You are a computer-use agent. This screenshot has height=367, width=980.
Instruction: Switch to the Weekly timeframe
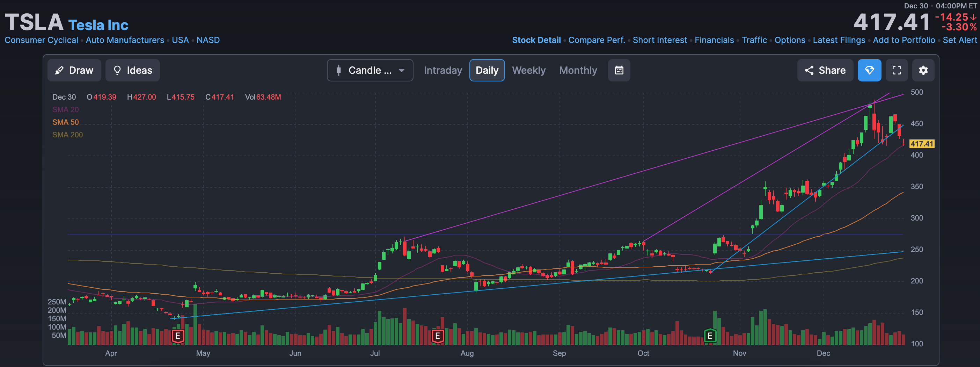529,71
